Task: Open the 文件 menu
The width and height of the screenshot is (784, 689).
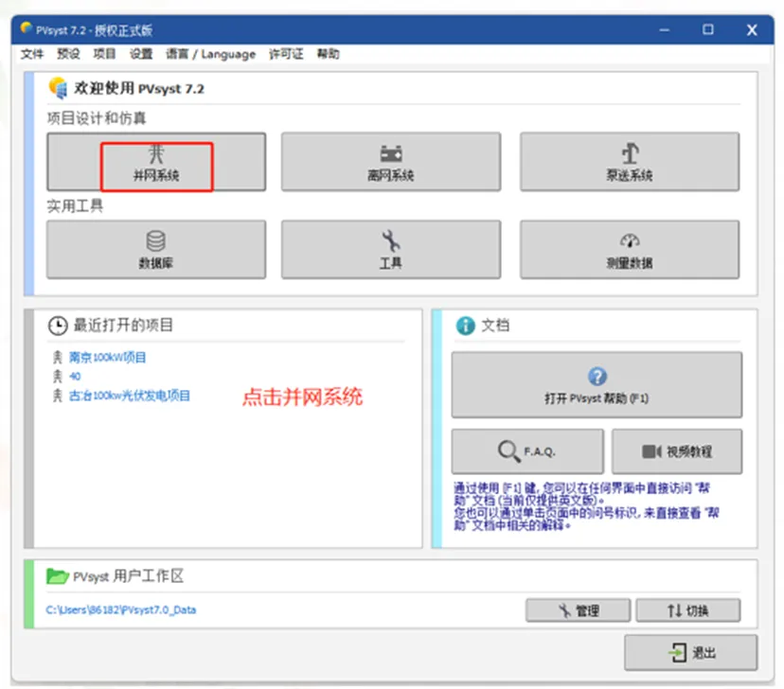Action: 32,54
